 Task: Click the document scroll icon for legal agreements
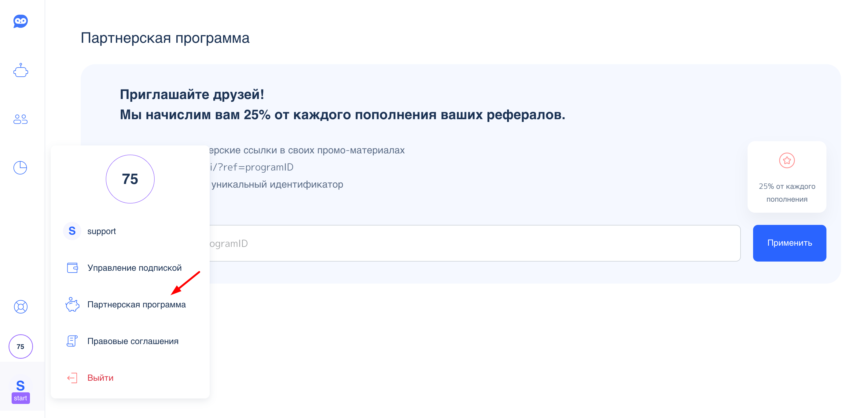pos(72,341)
